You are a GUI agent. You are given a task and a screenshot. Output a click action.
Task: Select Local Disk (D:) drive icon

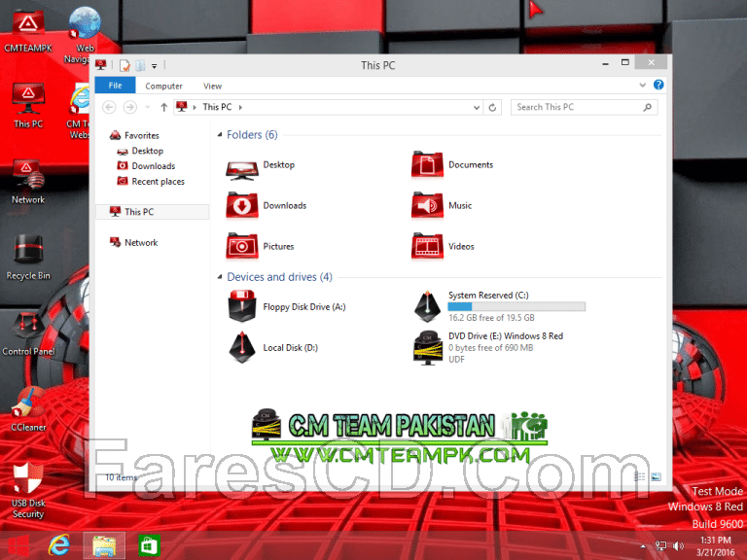(x=242, y=347)
